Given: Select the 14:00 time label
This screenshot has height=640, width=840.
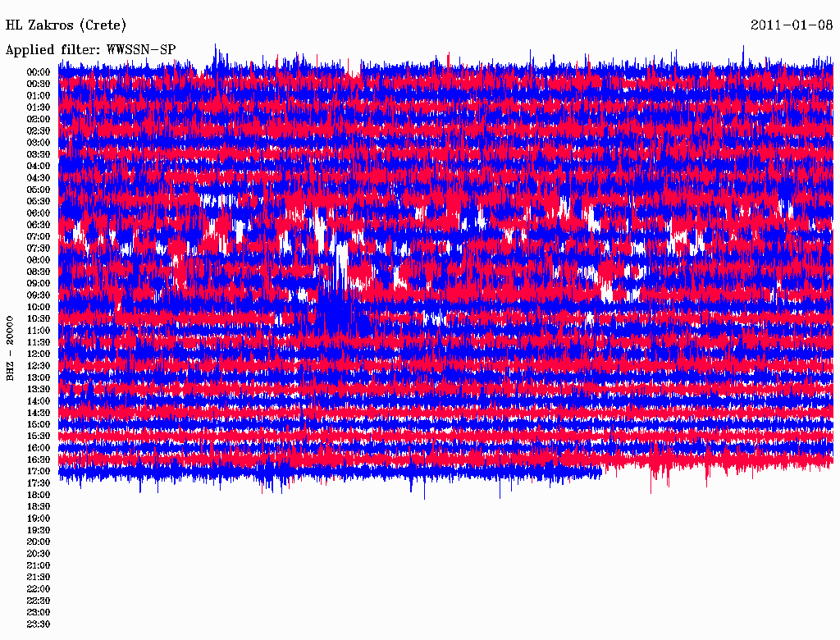Looking at the screenshot, I should click(39, 401).
